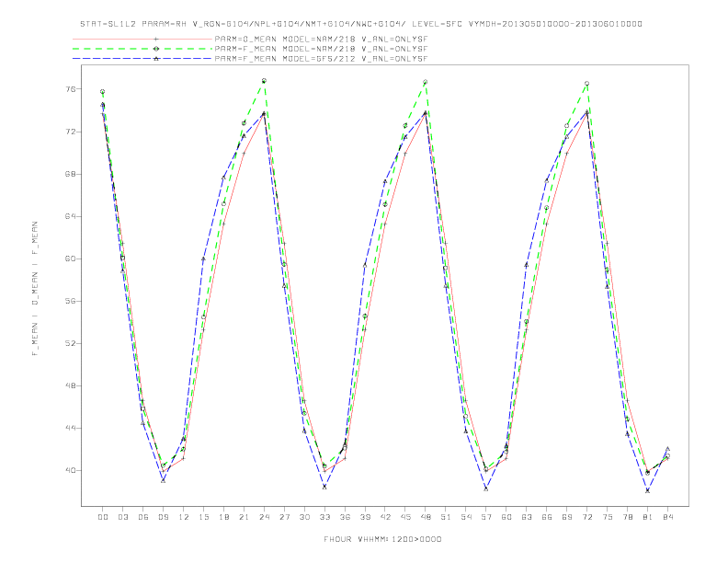Click forecast hour label 66 on the horizontal axis
Screen dimensions: 728x563
(547, 517)
